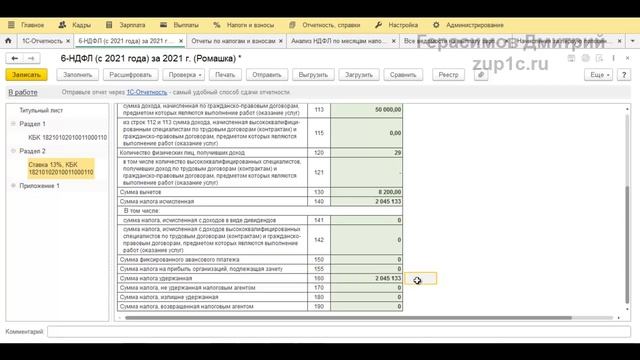640x360 pixels.
Task: Click the Печать button
Action: pos(225,75)
